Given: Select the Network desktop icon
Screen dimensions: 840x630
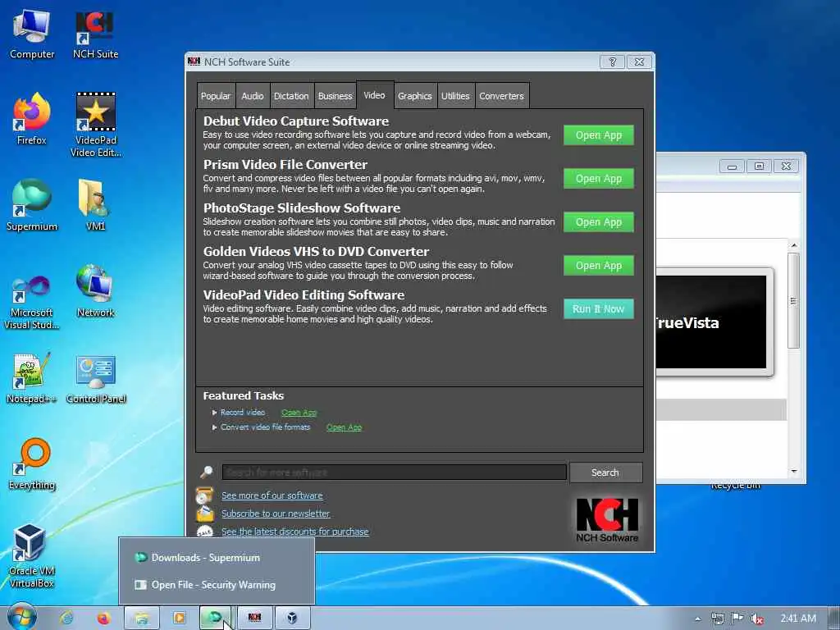Looking at the screenshot, I should (95, 292).
